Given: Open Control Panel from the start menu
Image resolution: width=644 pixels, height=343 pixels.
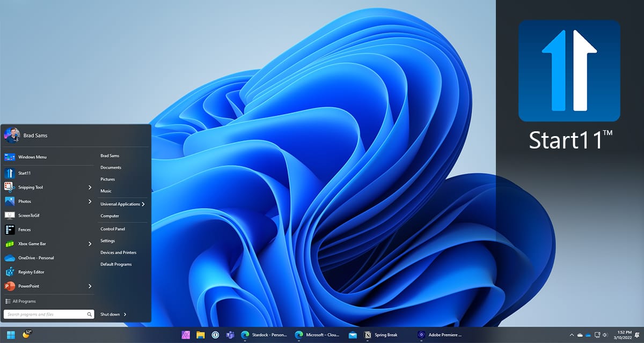Looking at the screenshot, I should 113,229.
